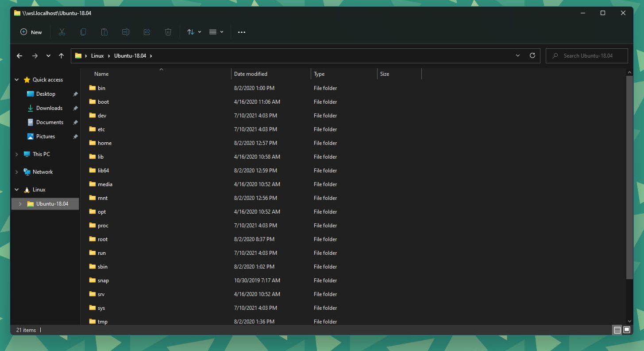Image resolution: width=644 pixels, height=351 pixels.
Task: Click the Share icon in toolbar
Action: [147, 32]
